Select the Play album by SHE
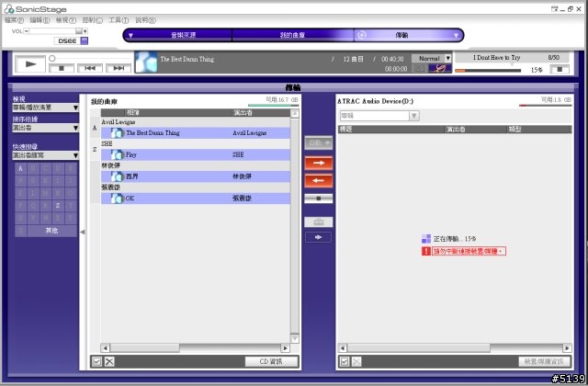 [196, 154]
